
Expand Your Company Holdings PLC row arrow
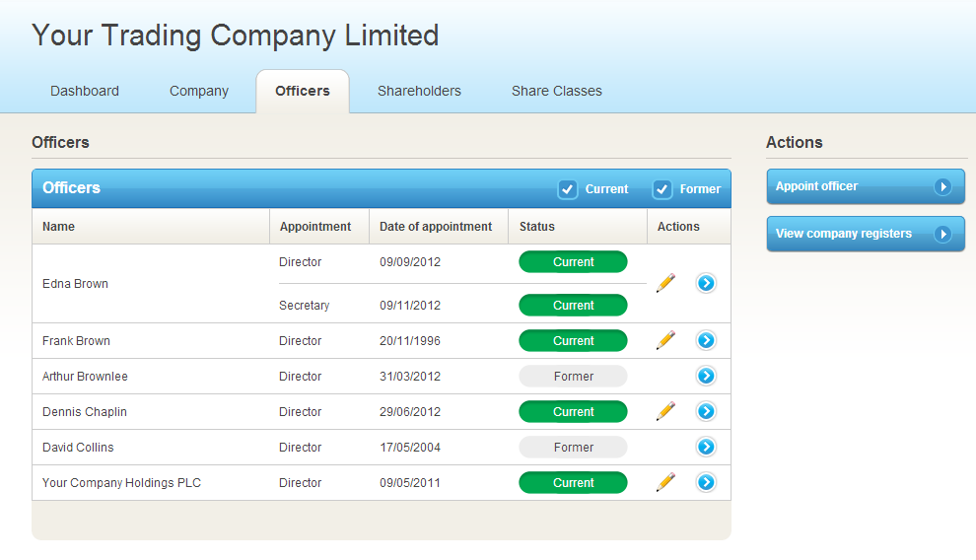coord(706,482)
